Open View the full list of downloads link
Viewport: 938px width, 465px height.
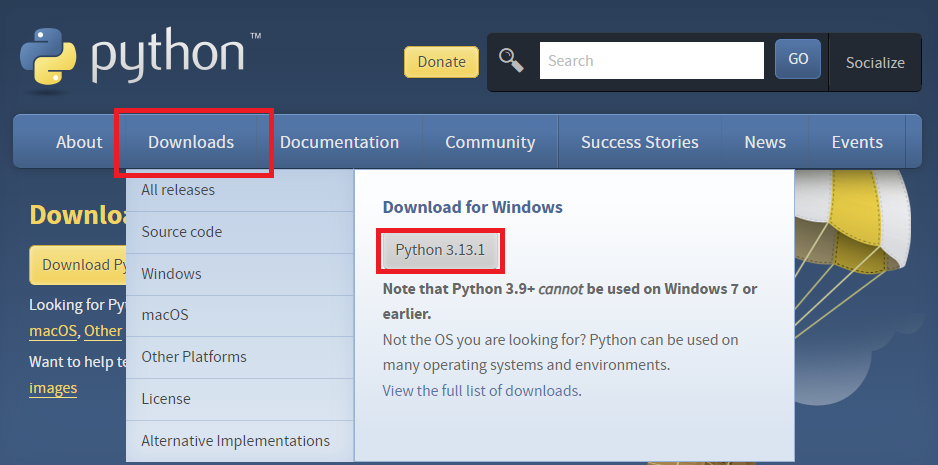[480, 391]
